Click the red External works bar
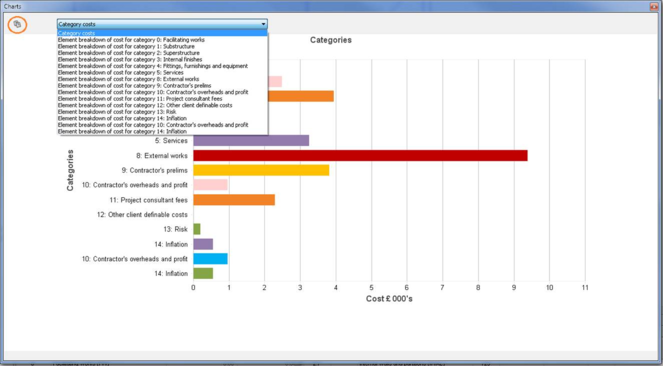The width and height of the screenshot is (663, 366). coord(360,156)
